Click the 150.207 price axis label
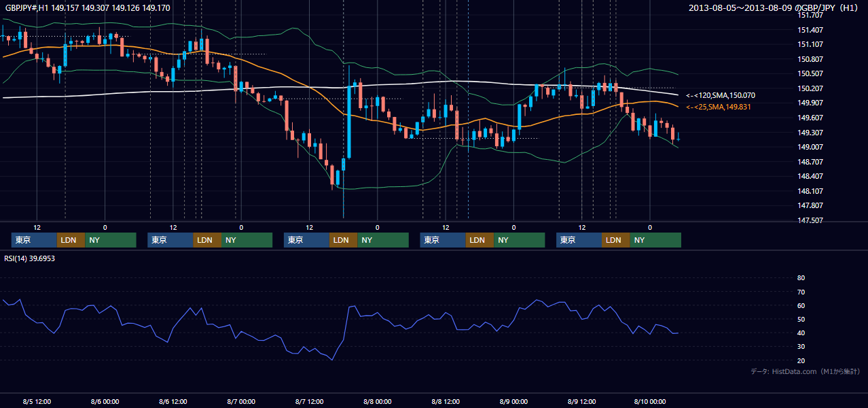 click(810, 88)
